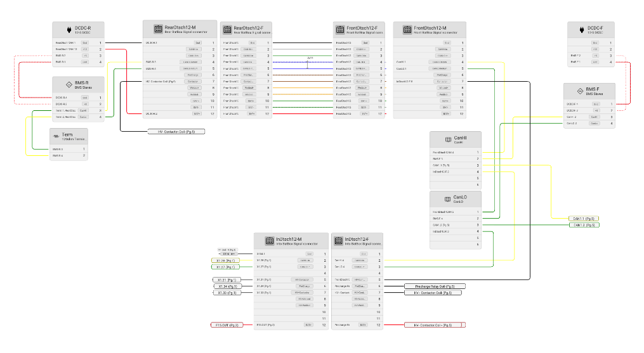Follow the CAN1.2 (Pg.5) green reference
Screen dimensions: 644x353
(584, 225)
